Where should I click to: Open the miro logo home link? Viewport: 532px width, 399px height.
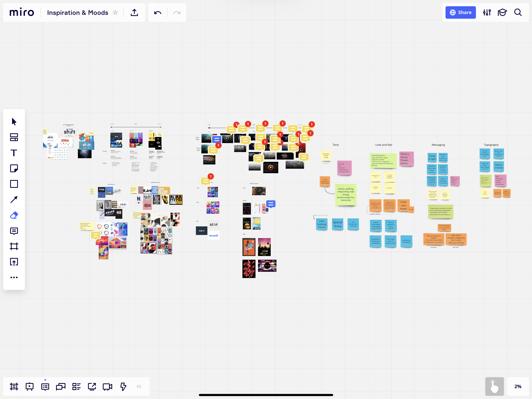pos(22,13)
